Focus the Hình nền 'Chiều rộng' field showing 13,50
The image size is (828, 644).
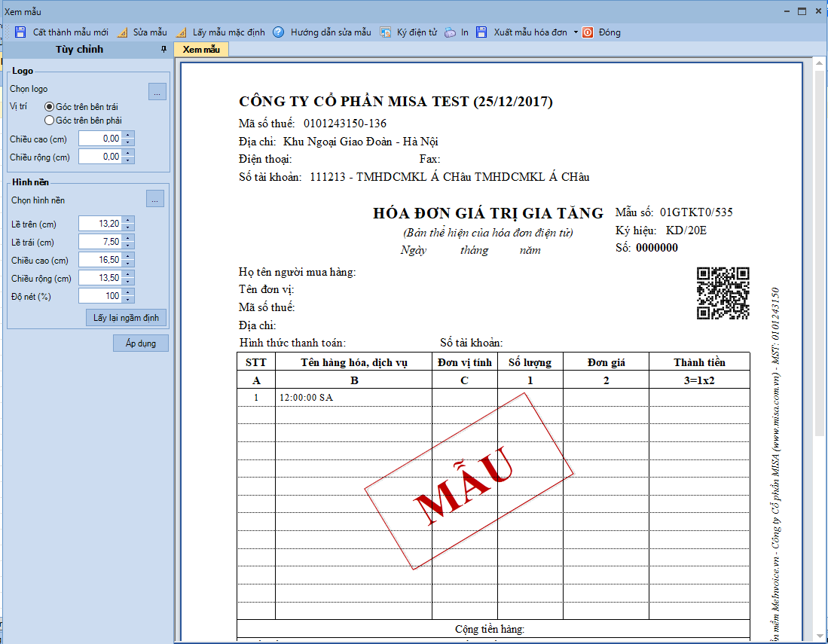click(x=100, y=278)
